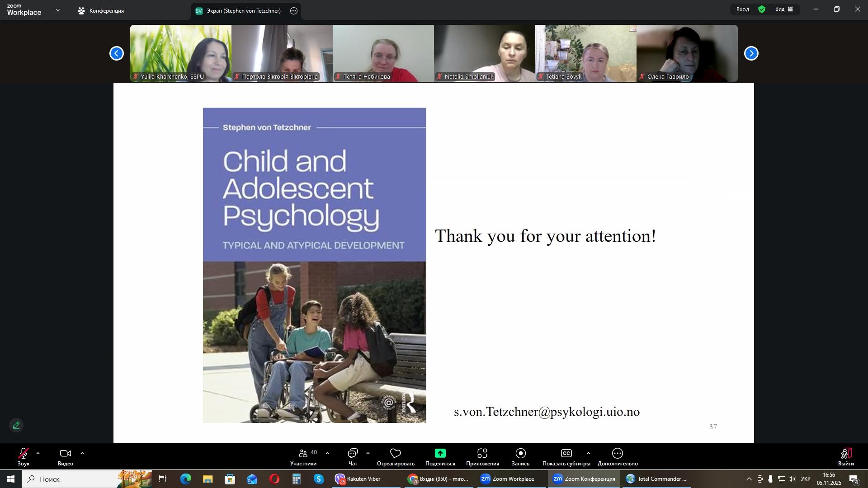Toggle Show captions CC button
The width and height of the screenshot is (868, 488).
[x=566, y=454]
